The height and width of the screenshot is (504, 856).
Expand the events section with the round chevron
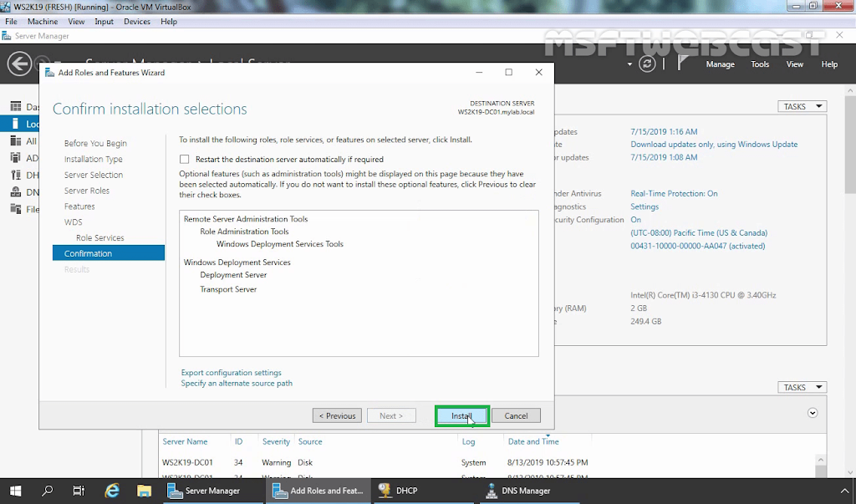(x=813, y=413)
